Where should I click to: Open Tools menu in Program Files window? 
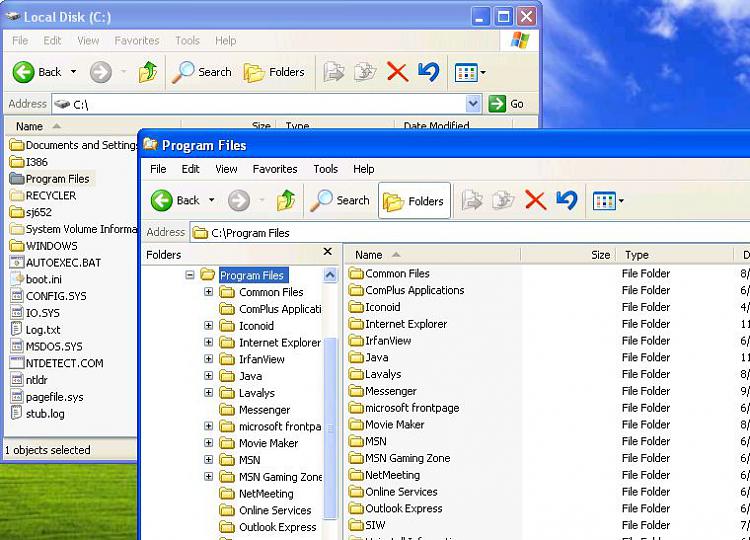coord(326,169)
